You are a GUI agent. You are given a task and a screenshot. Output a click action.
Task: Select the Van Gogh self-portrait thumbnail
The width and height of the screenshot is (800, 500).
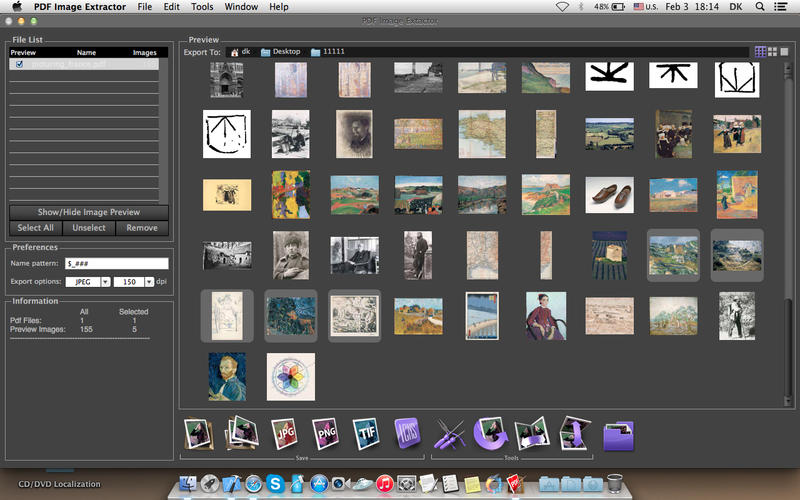tap(227, 377)
